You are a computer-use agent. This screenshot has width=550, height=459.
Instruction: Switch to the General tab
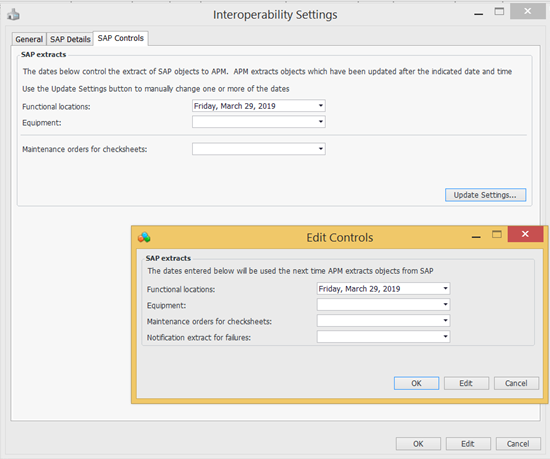pyautogui.click(x=29, y=39)
